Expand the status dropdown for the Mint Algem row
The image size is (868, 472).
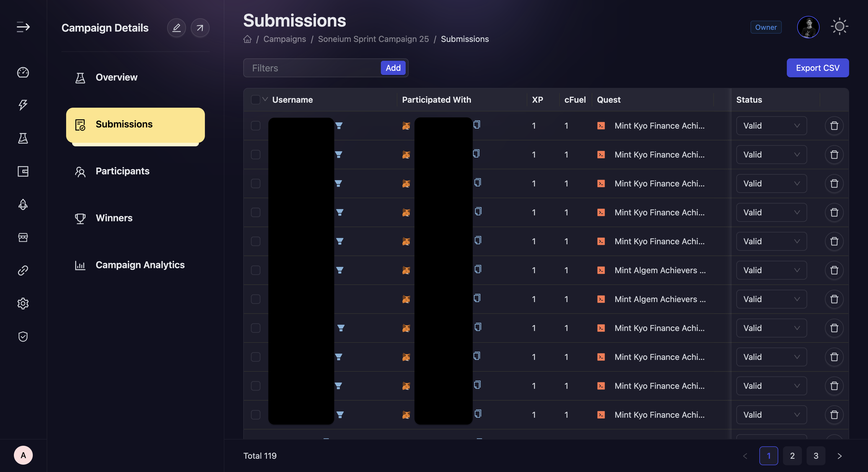(x=771, y=270)
